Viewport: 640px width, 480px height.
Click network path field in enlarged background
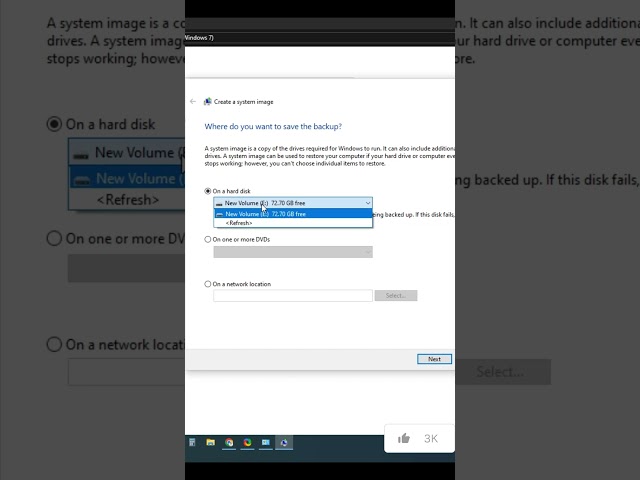coord(127,372)
